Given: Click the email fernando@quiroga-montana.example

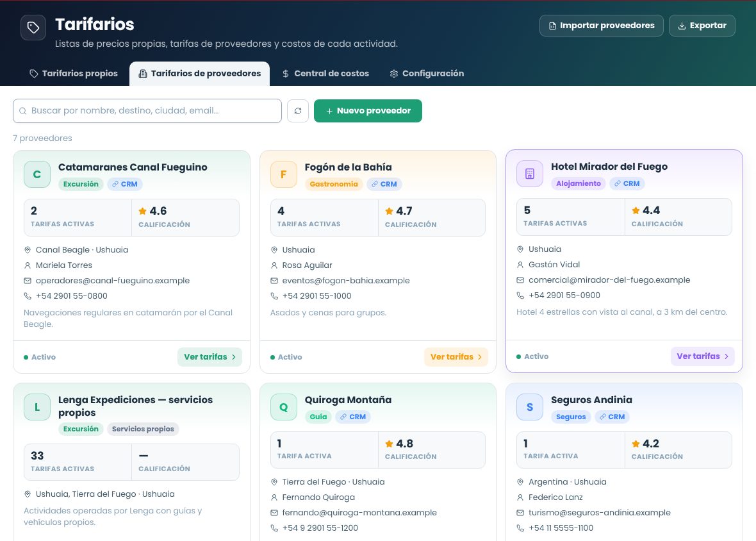Looking at the screenshot, I should point(359,513).
